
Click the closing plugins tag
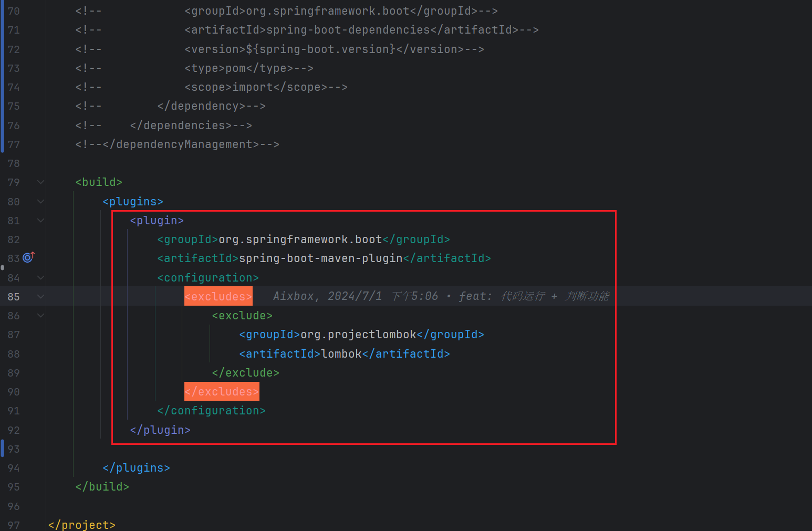coord(136,468)
